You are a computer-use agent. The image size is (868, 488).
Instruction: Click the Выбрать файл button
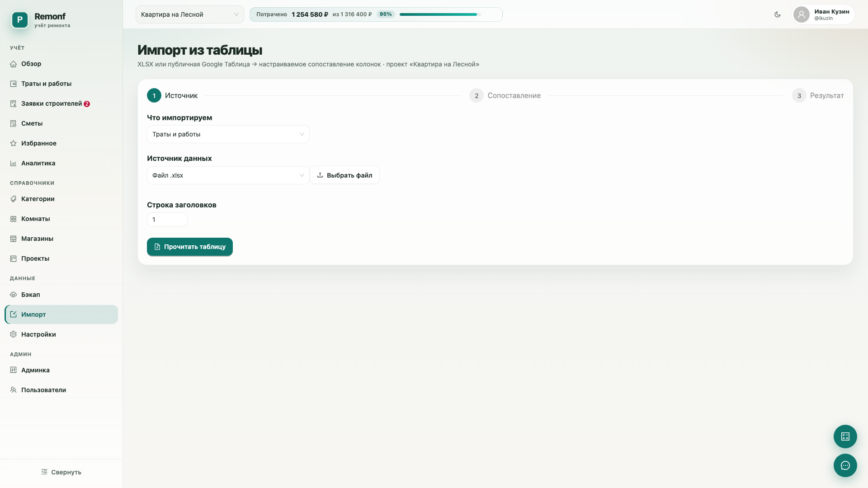[344, 175]
